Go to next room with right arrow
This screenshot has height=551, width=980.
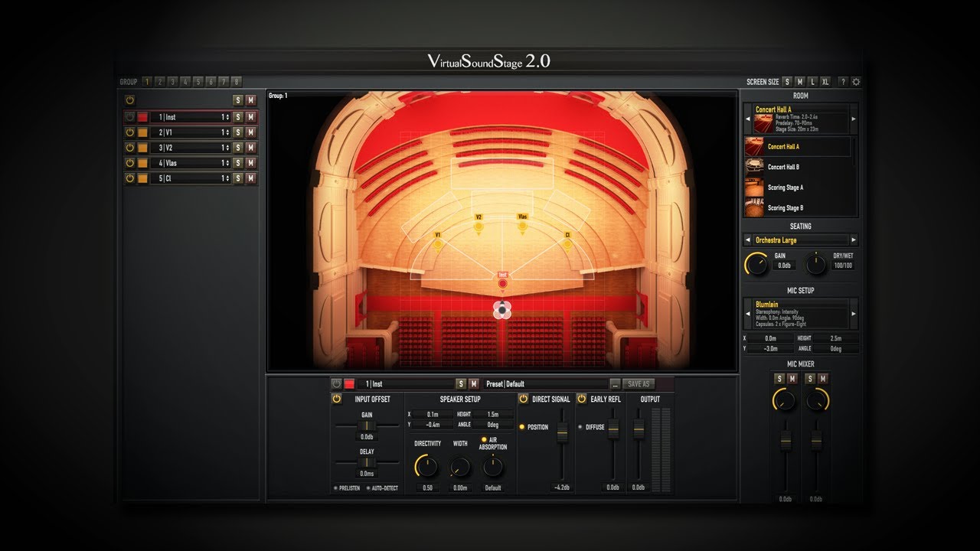coord(854,119)
